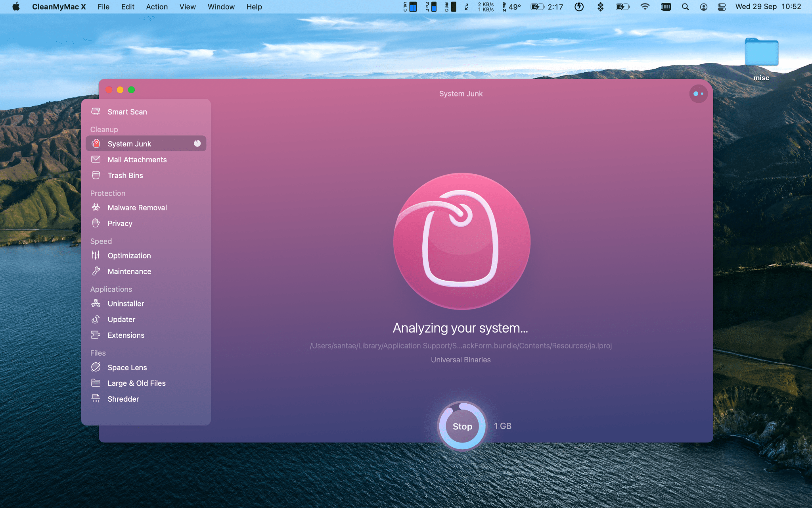The height and width of the screenshot is (508, 812).
Task: Click the 1 GB scanned size text
Action: tap(502, 426)
